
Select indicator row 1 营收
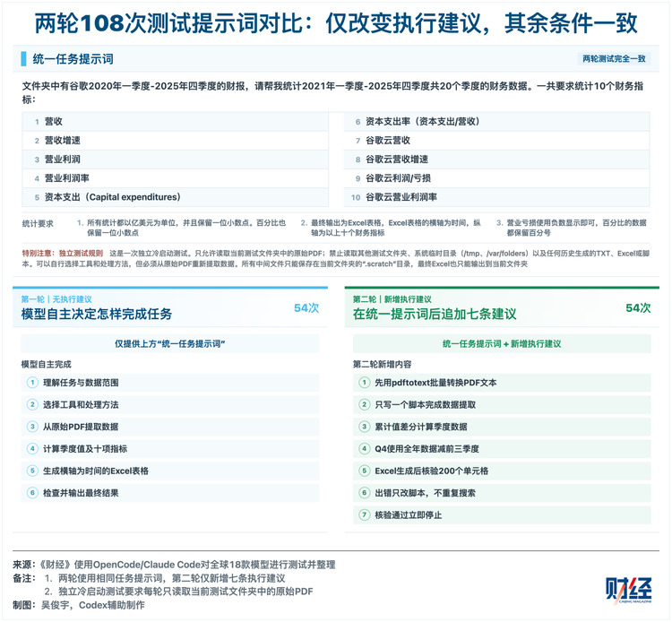coord(176,122)
